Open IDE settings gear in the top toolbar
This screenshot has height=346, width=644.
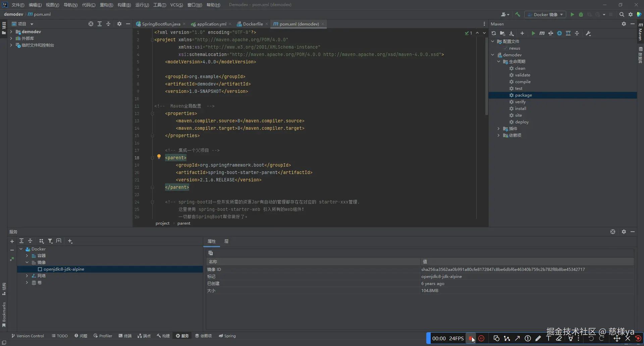click(x=631, y=14)
